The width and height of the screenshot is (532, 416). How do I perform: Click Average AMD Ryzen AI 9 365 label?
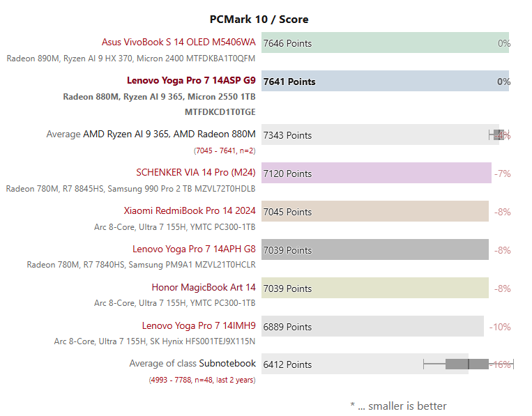(151, 134)
